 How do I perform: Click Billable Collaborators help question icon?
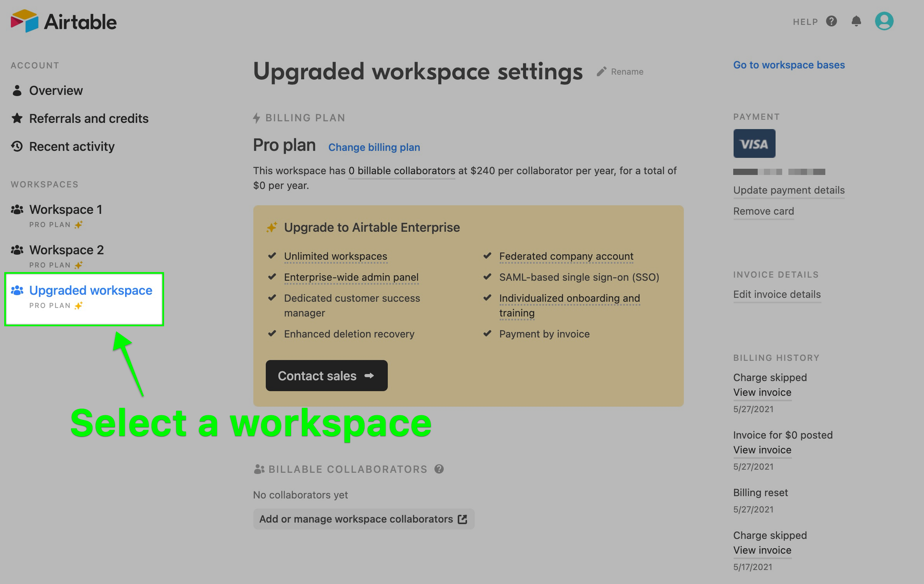[x=439, y=469]
